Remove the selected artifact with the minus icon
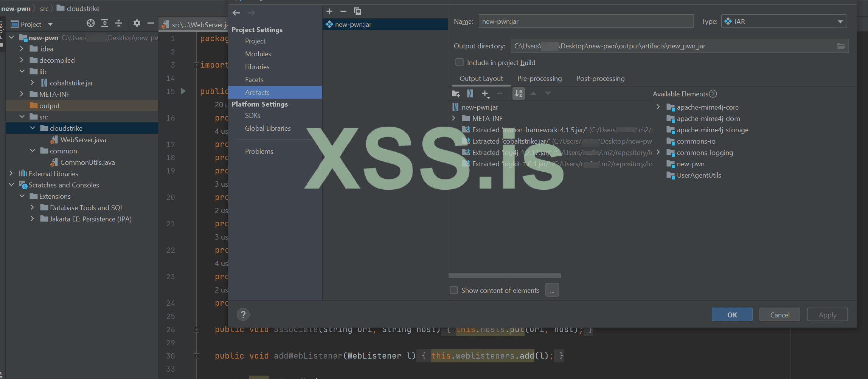The width and height of the screenshot is (868, 379). (x=343, y=11)
